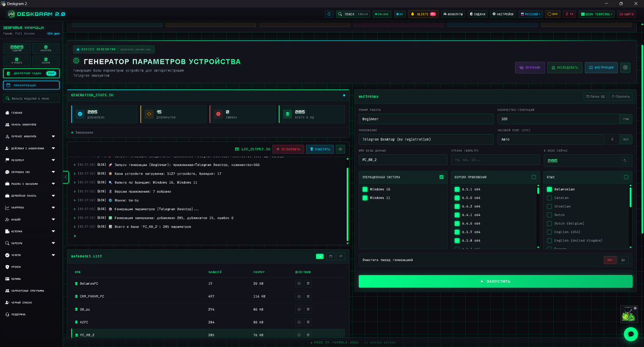Toggle select-all for Язык

626,177
